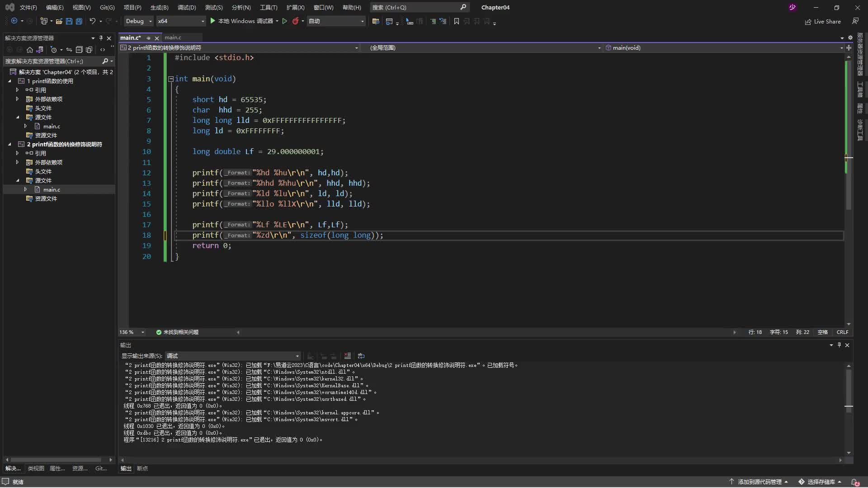This screenshot has height=488, width=868.
Task: Open the 编辑(E) menu
Action: 55,7
